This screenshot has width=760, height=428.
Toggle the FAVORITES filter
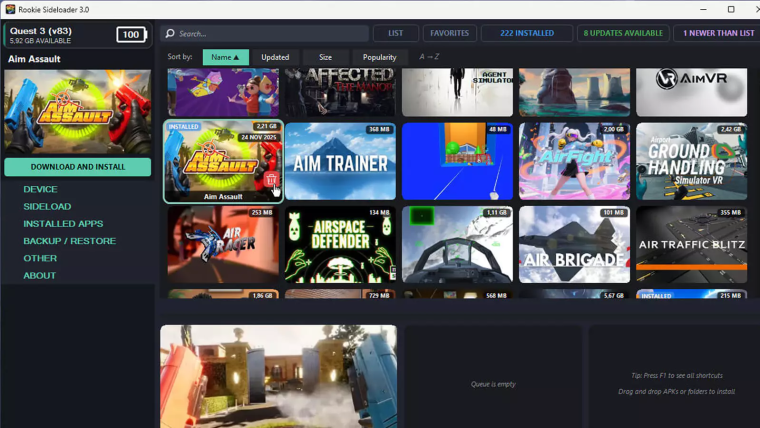[x=449, y=33]
